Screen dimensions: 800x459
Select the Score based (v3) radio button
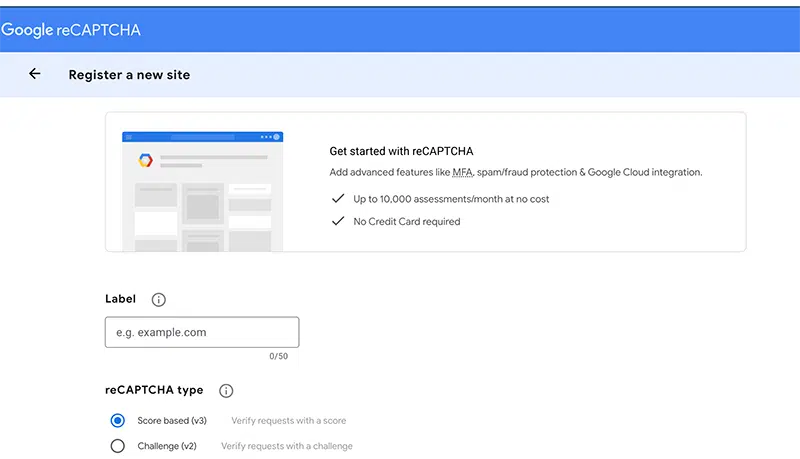click(118, 421)
